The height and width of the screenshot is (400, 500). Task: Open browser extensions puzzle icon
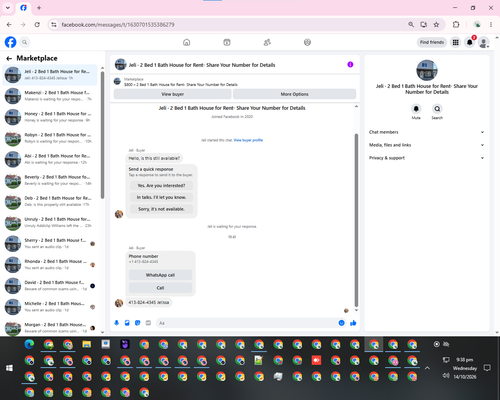point(456,24)
